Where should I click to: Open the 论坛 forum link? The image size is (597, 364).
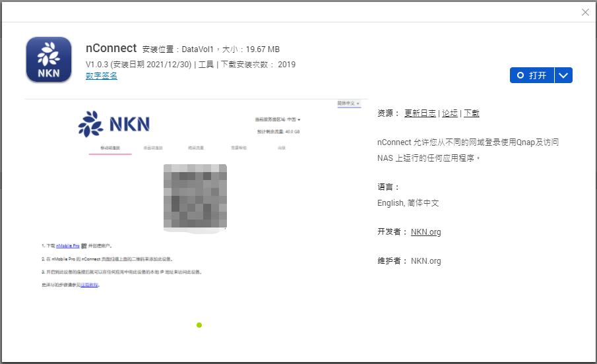(x=450, y=113)
